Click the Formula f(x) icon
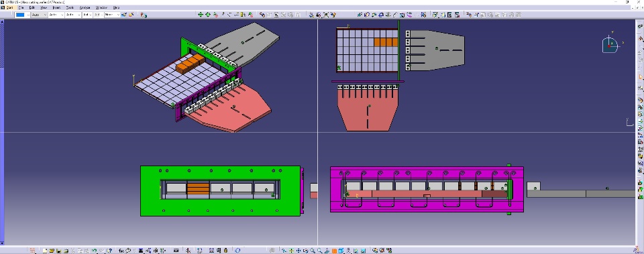644x254 pixels. point(121,250)
